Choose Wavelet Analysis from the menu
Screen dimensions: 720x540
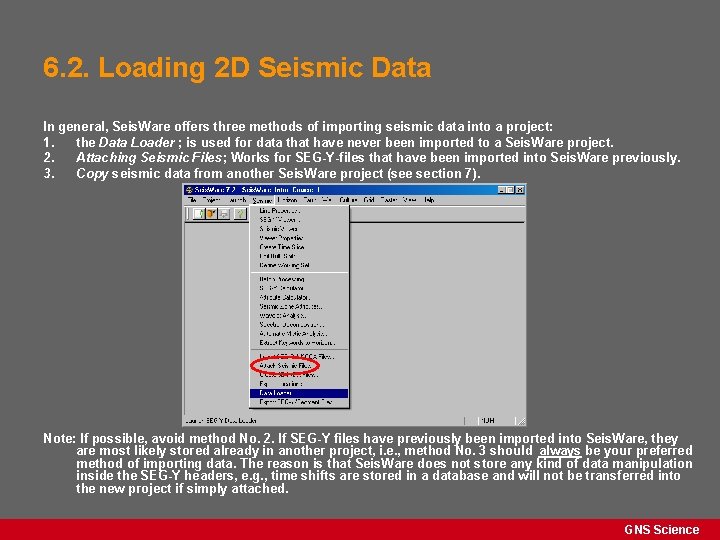[x=299, y=315]
